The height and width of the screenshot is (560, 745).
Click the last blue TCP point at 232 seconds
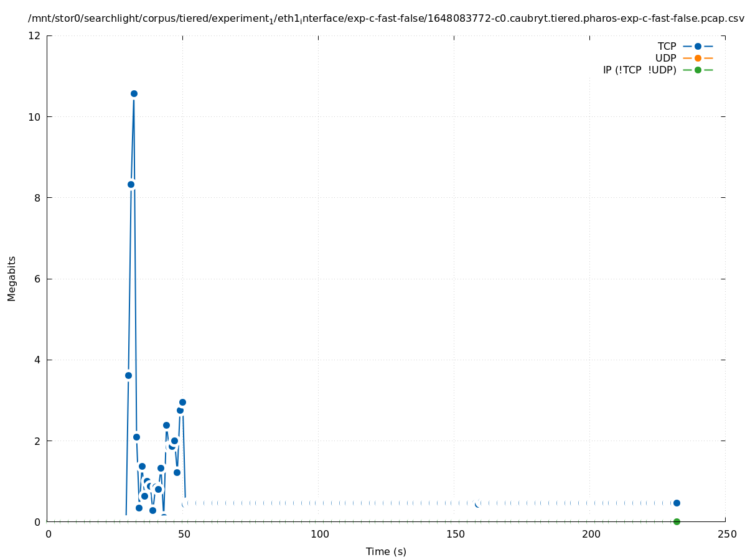click(x=677, y=503)
